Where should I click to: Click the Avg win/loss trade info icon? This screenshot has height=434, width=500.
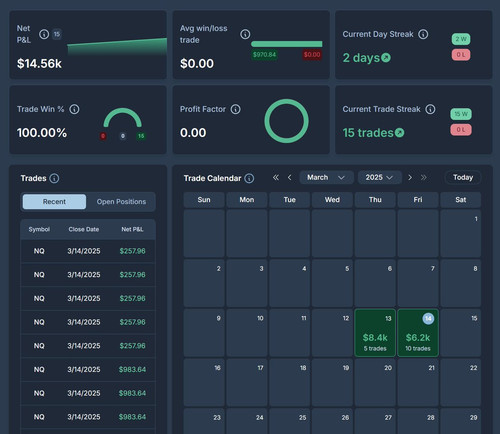tap(245, 34)
